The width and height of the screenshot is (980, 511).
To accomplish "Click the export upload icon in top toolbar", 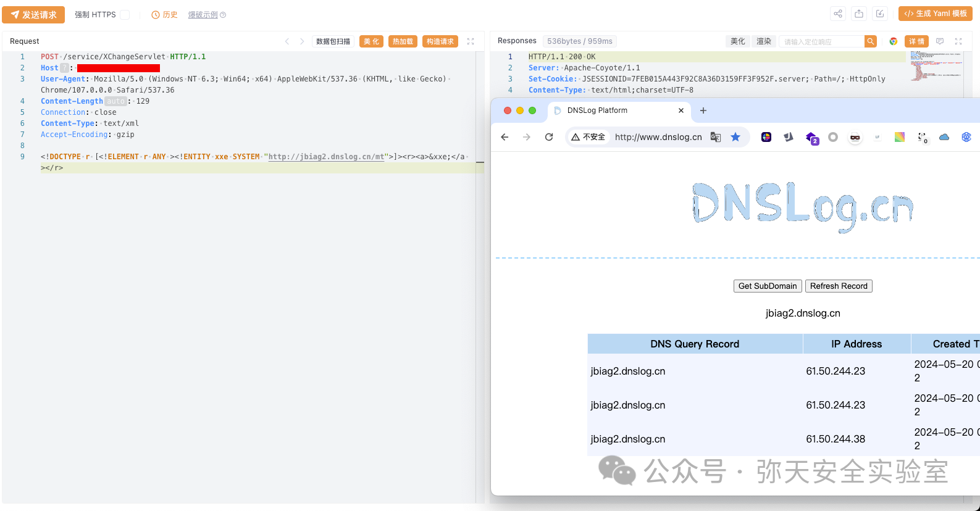I will tap(859, 14).
